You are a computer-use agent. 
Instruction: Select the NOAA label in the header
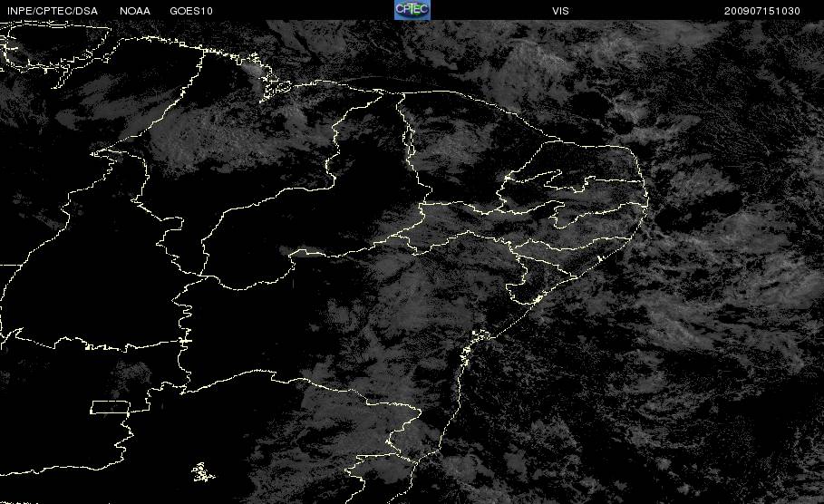135,11
